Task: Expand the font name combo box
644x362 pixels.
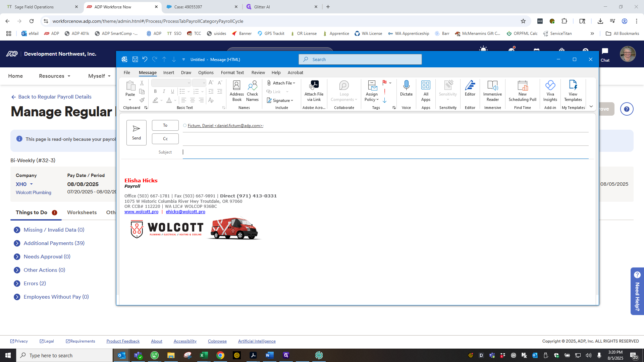Action: (189, 83)
